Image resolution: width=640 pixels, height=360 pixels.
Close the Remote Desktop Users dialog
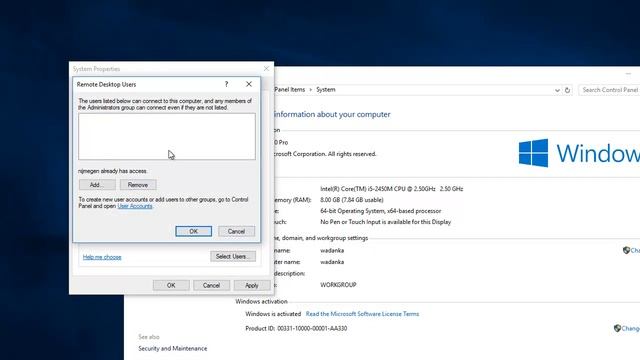point(249,84)
